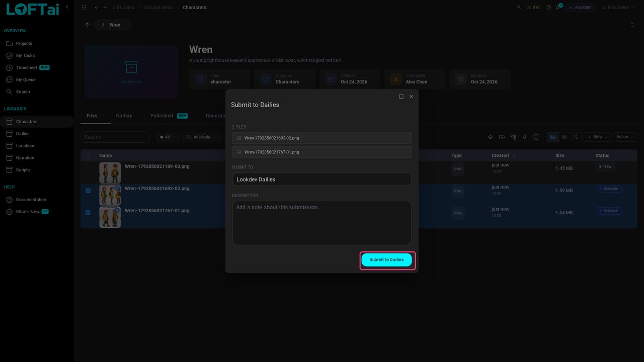Switch to grid view mode

[x=565, y=137]
